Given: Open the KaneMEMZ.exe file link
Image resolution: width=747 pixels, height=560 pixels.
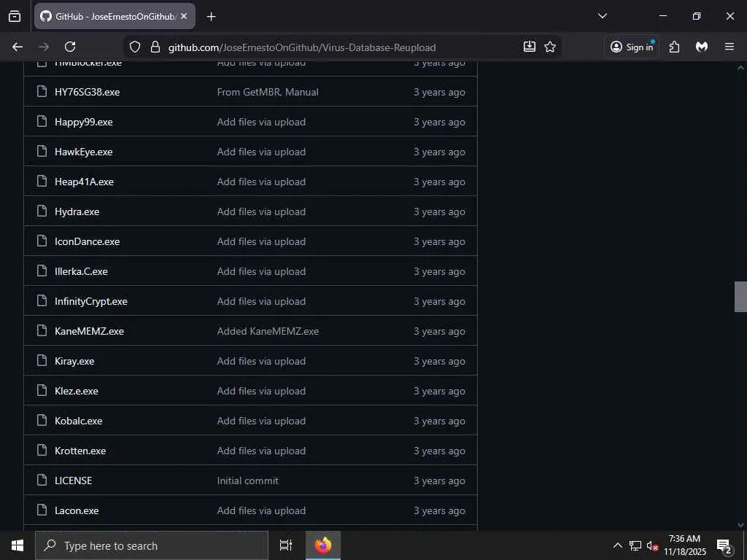Looking at the screenshot, I should pos(89,331).
